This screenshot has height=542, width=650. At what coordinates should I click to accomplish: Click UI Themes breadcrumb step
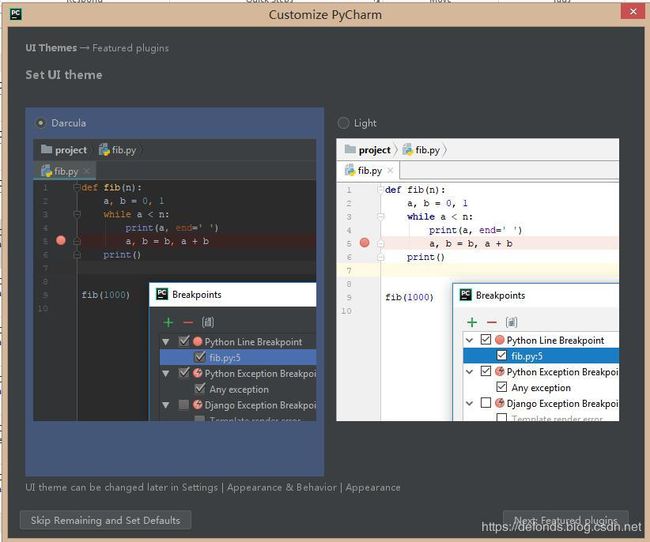51,48
